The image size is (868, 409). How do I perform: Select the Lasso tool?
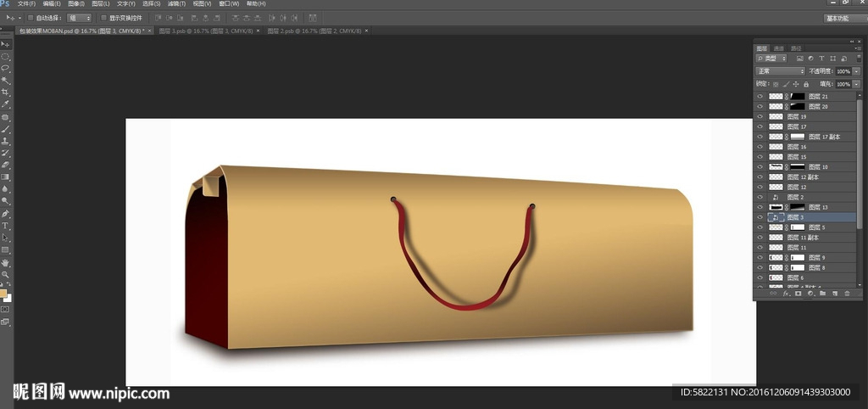(5, 68)
